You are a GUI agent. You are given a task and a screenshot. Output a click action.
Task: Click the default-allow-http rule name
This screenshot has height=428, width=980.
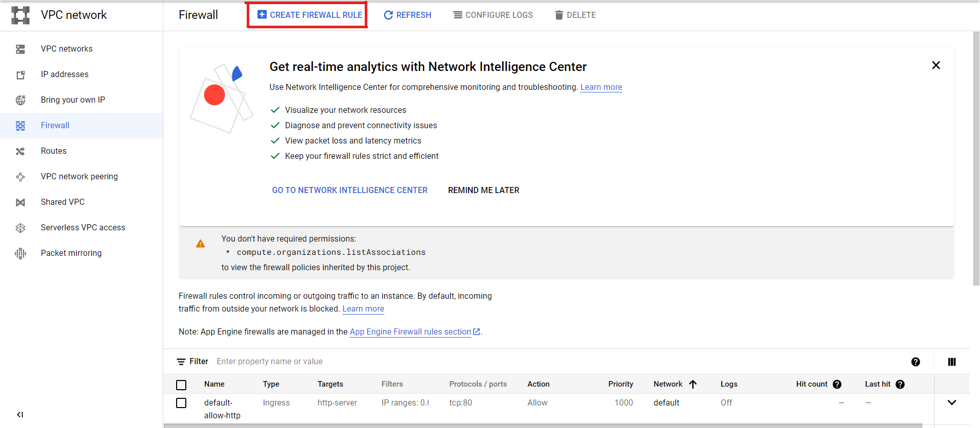point(222,409)
